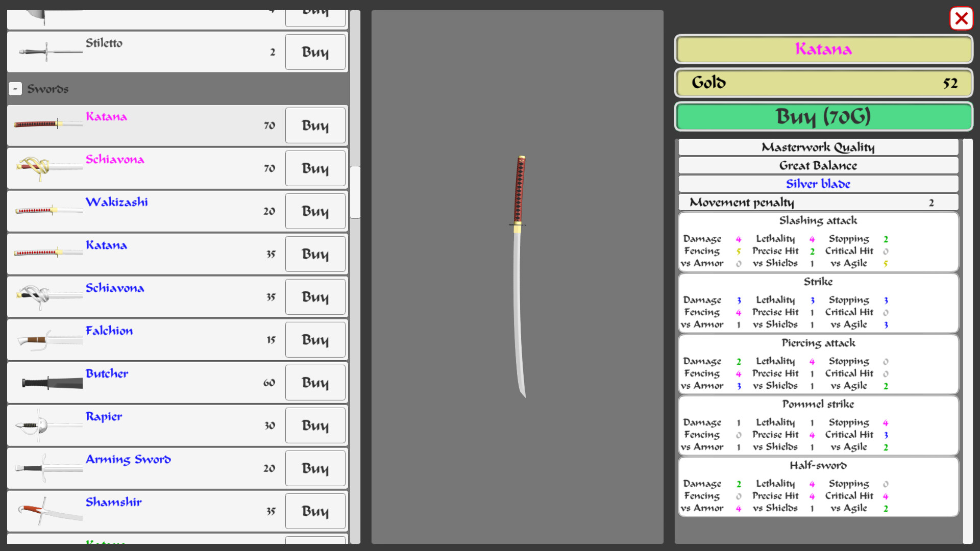Select the Shamshir sword thumbnail
The height and width of the screenshot is (551, 980).
click(x=46, y=511)
